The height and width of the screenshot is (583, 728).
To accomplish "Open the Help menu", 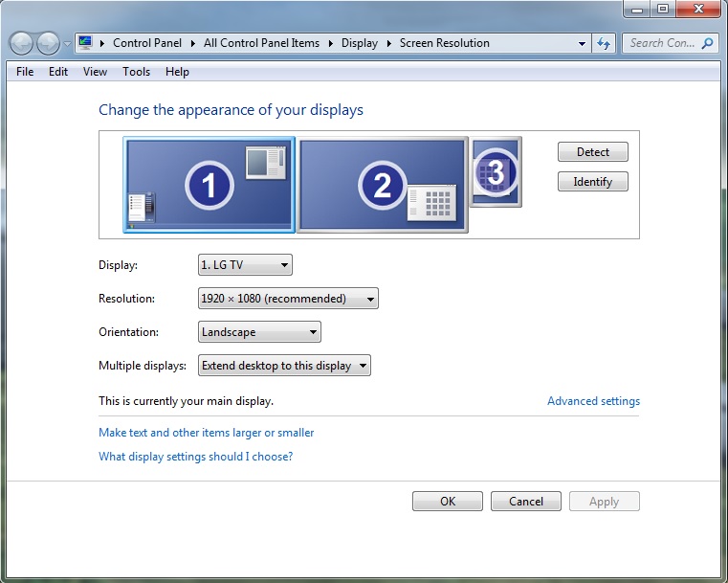I will 177,72.
